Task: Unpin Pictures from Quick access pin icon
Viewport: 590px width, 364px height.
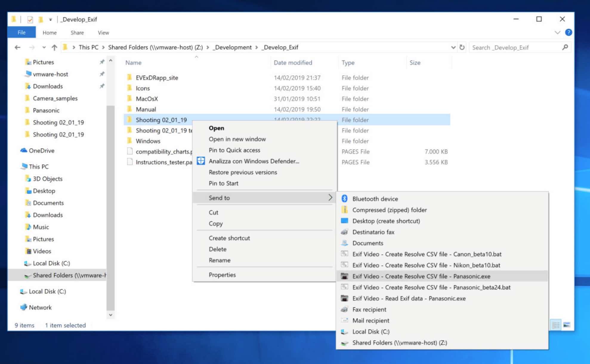Action: pyautogui.click(x=102, y=62)
